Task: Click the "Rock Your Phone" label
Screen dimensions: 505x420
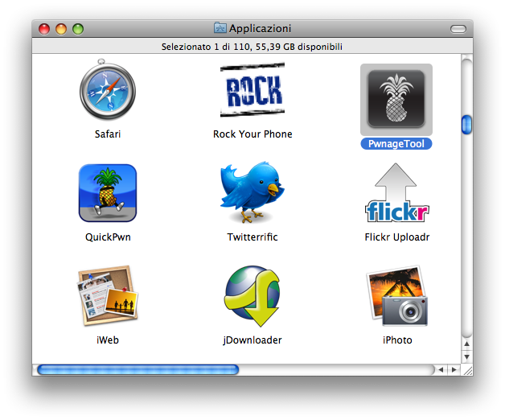Action: (x=252, y=134)
